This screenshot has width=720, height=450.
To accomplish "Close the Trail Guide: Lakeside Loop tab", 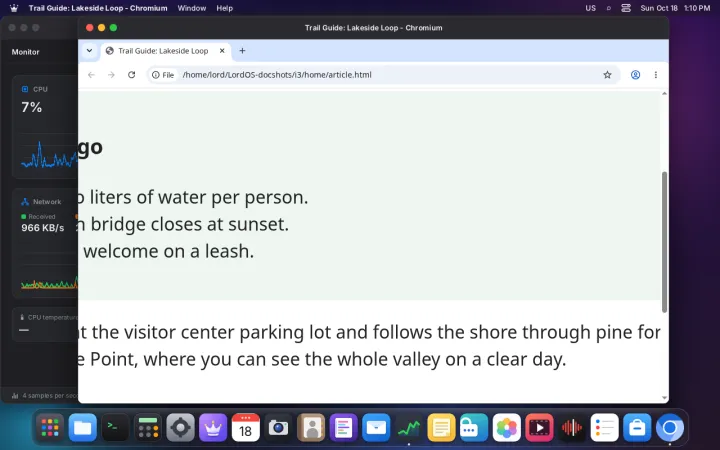I will coord(222,51).
